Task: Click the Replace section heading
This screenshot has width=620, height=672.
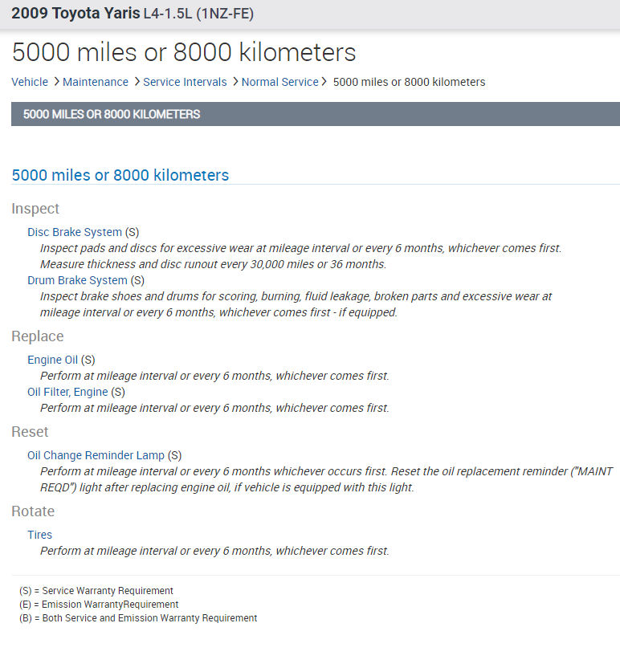Action: [x=38, y=336]
